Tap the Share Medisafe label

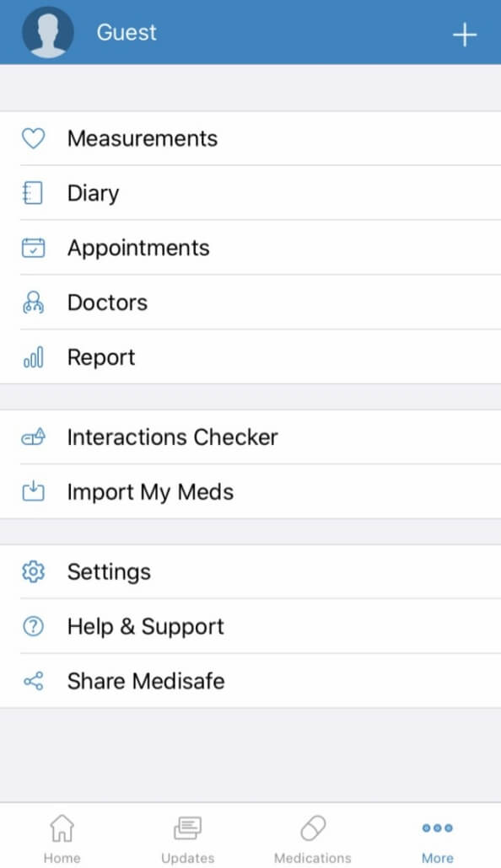coord(146,681)
